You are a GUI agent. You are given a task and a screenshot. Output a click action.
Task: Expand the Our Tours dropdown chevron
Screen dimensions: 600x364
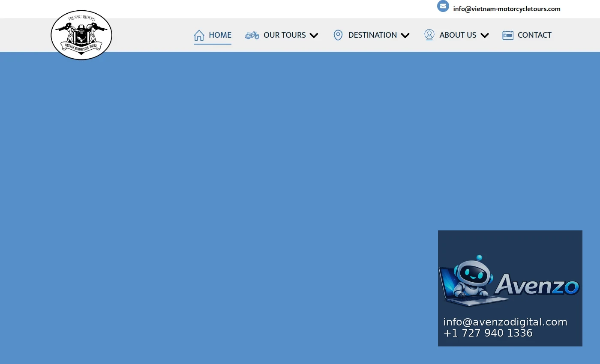click(314, 36)
